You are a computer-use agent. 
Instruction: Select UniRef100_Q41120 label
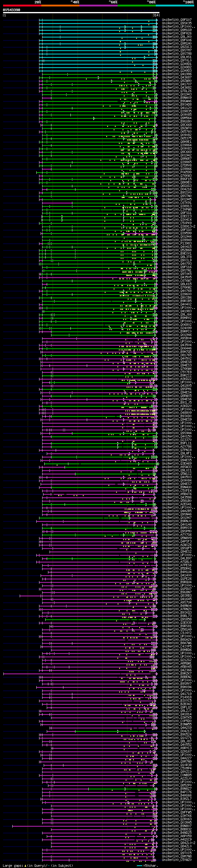click(177, 108)
